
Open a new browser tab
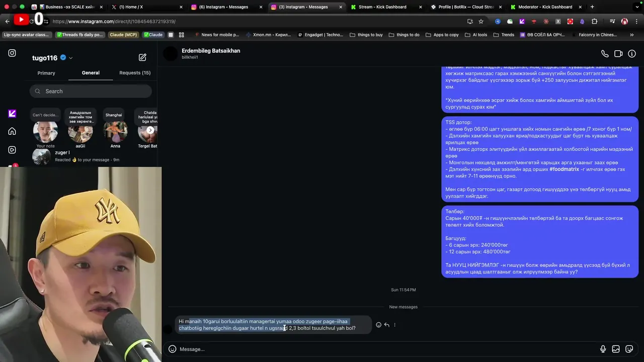click(x=592, y=7)
